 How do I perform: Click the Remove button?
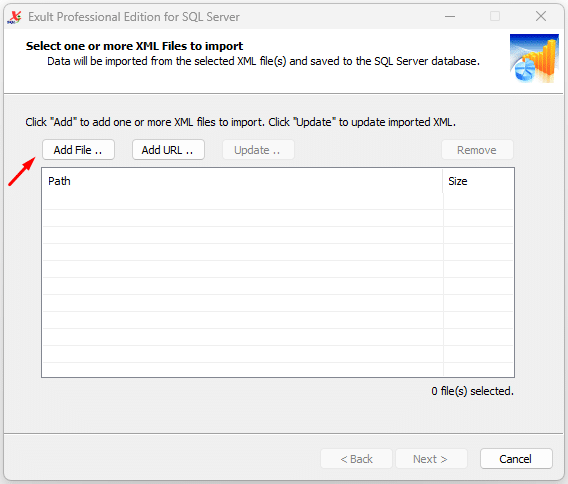[477, 150]
